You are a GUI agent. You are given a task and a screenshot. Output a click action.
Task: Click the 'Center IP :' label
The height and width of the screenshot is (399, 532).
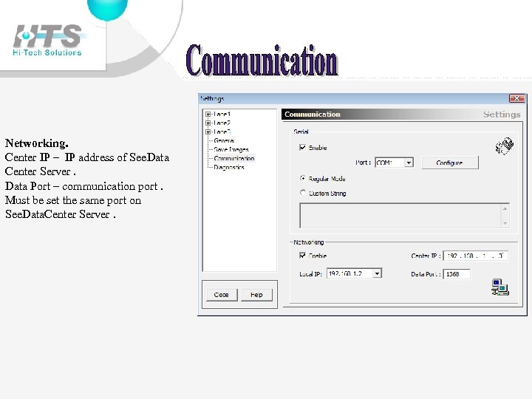coord(426,256)
